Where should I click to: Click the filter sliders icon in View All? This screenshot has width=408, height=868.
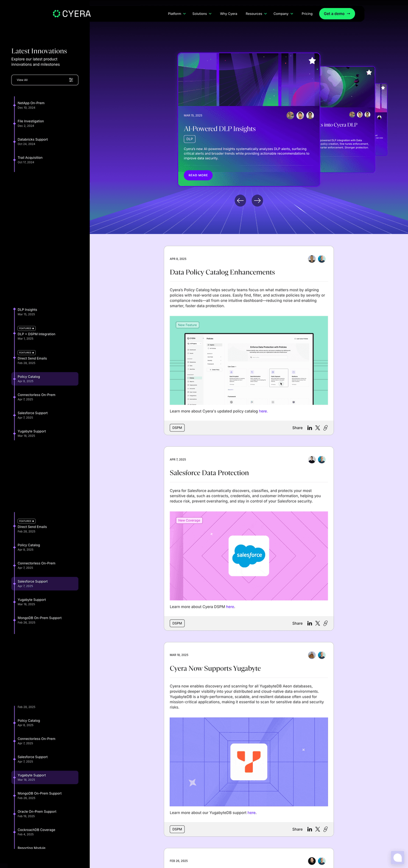(x=71, y=80)
